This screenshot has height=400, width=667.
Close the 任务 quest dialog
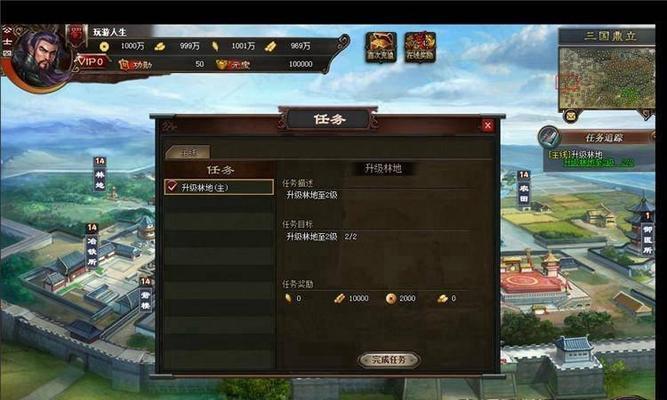[487, 126]
